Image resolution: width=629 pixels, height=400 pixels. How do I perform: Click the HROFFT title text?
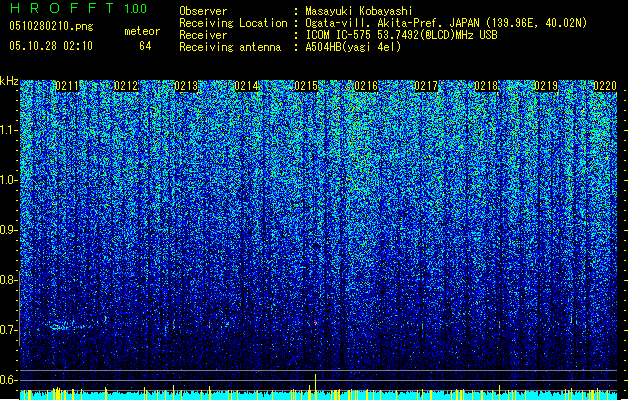pos(62,8)
